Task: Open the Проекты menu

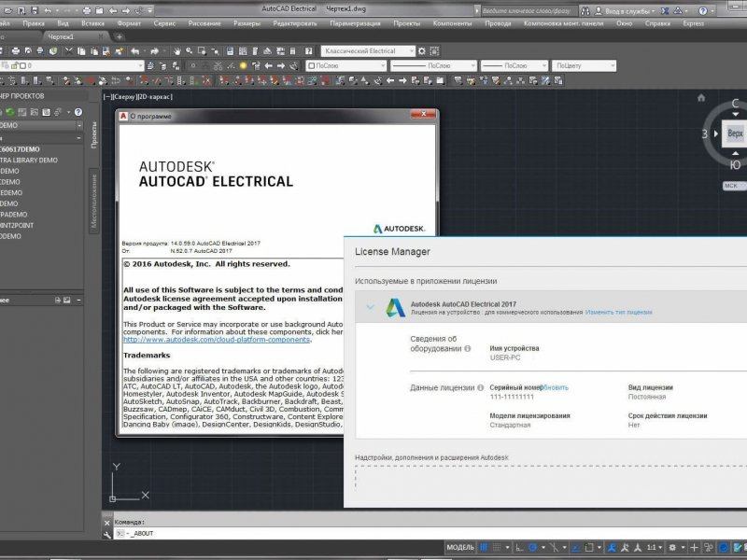Action: click(407, 23)
